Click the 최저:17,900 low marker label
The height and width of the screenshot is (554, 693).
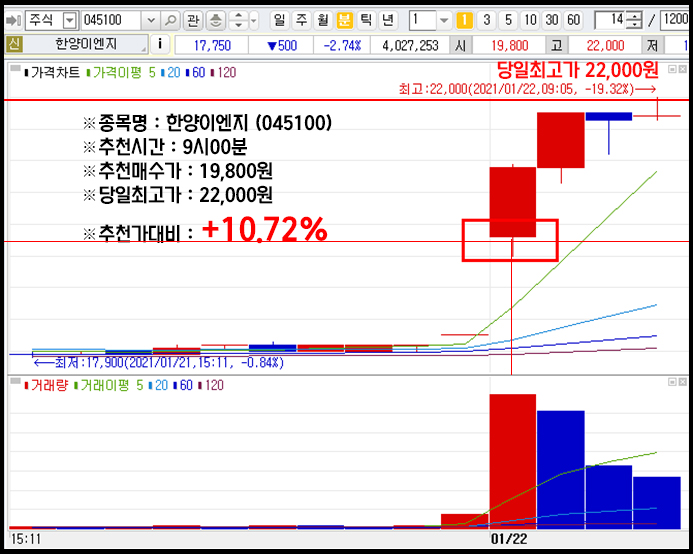[x=159, y=363]
